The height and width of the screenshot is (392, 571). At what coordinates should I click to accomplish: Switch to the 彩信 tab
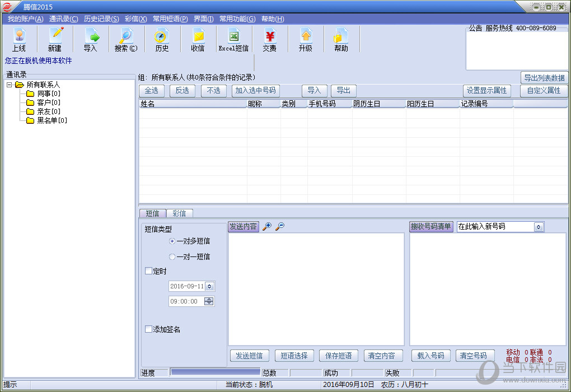click(x=179, y=213)
